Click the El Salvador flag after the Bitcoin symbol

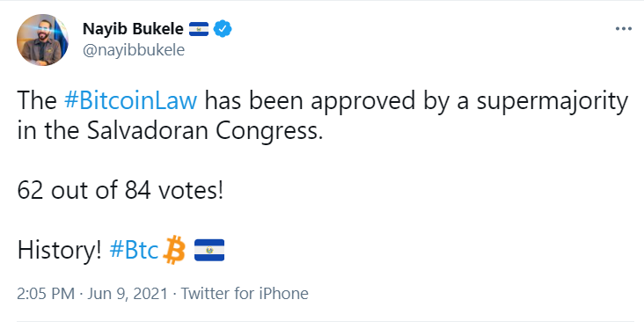(209, 250)
